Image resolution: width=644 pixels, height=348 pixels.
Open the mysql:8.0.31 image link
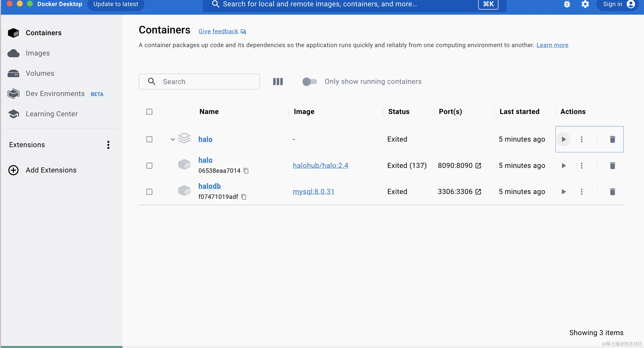pos(314,192)
